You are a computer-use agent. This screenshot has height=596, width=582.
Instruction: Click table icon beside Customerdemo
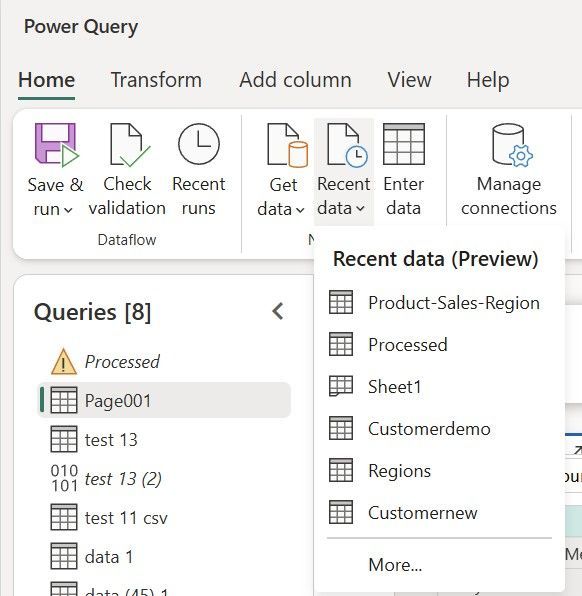coord(341,428)
